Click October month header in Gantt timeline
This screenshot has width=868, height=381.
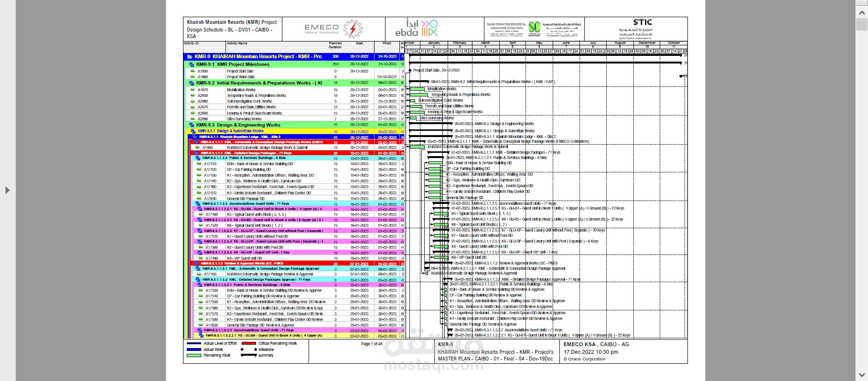point(674,43)
